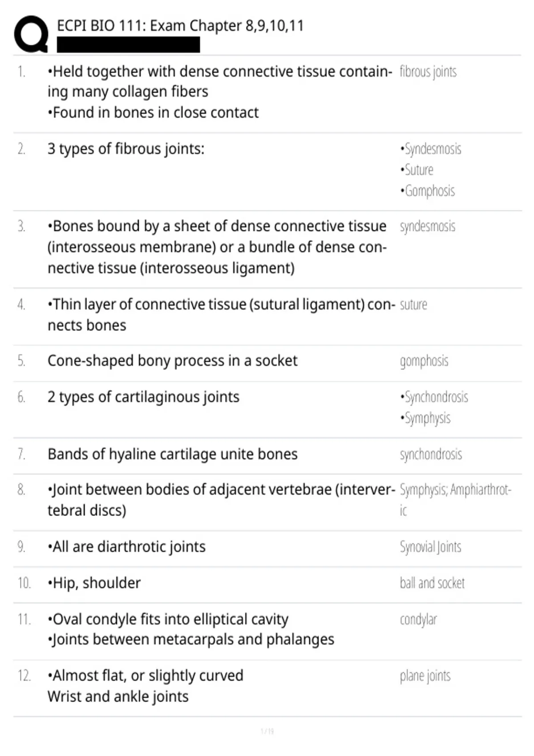Click 'Cone-shaped bony process in a socket'

pyautogui.click(x=172, y=361)
